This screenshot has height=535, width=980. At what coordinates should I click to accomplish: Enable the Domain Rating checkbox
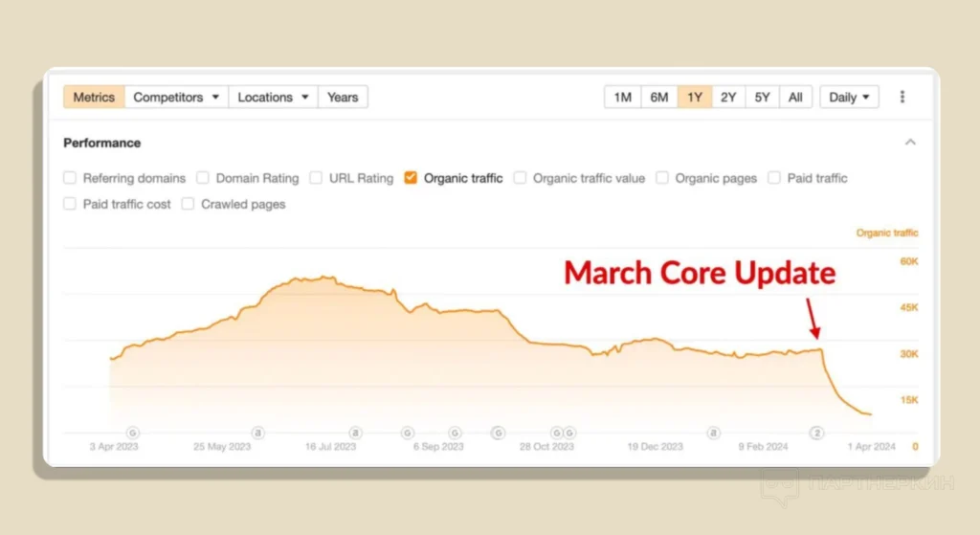click(203, 178)
